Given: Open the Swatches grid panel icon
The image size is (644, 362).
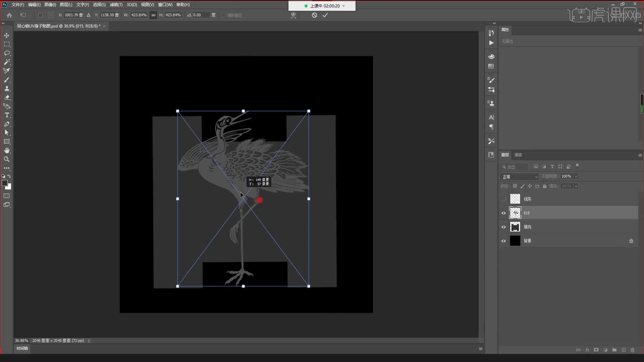Looking at the screenshot, I should pos(491,66).
